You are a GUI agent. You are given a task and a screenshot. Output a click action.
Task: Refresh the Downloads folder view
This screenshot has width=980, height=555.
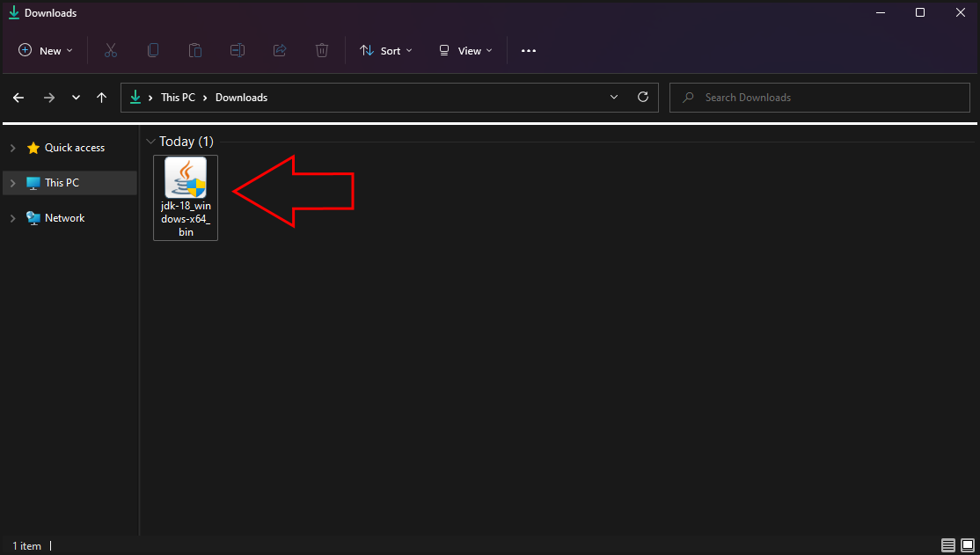click(643, 98)
